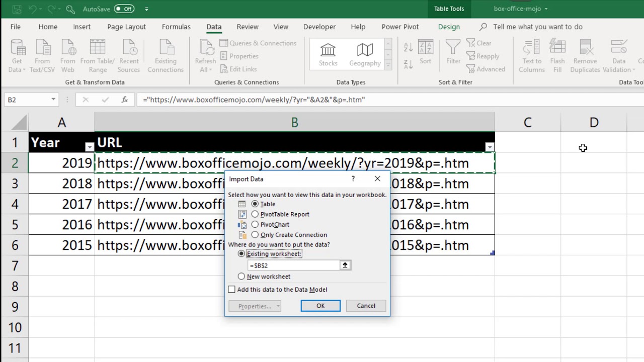
Task: Open the Sort dialog button
Action: (425, 52)
